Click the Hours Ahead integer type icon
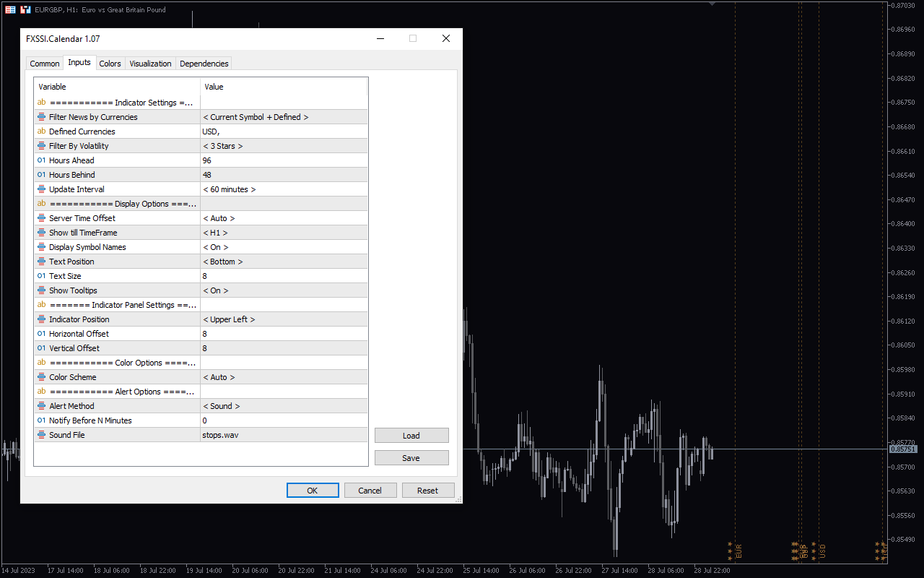 click(x=41, y=160)
